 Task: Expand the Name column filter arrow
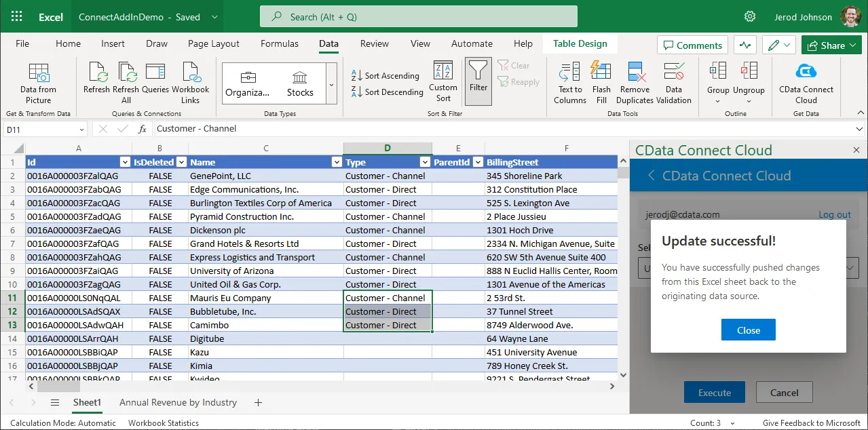pos(337,162)
